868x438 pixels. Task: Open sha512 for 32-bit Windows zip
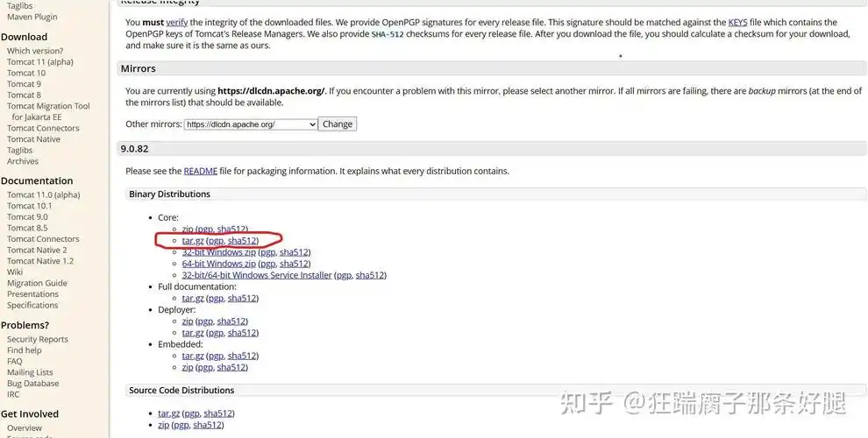point(294,252)
